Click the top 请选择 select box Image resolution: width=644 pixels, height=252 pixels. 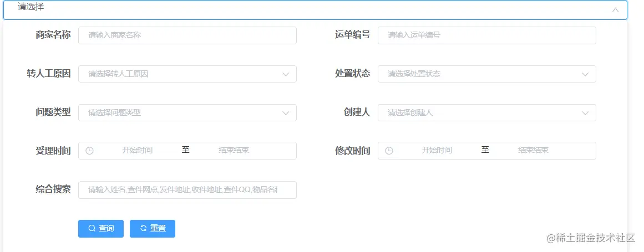(315, 10)
